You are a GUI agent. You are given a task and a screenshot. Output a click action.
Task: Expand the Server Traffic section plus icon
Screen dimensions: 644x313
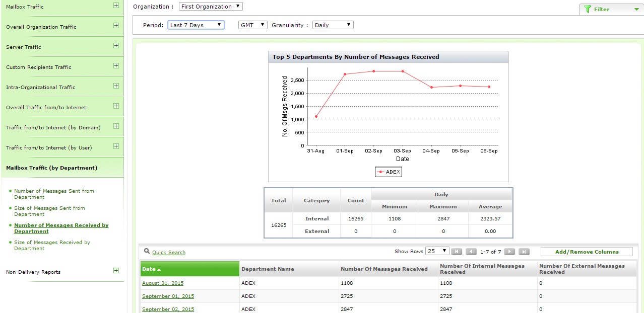coord(116,46)
